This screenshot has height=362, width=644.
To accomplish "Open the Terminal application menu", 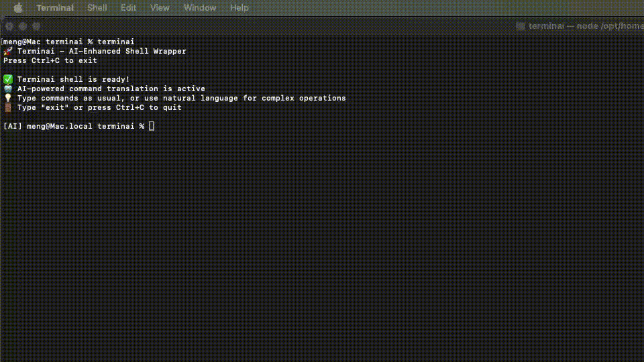I will (55, 8).
